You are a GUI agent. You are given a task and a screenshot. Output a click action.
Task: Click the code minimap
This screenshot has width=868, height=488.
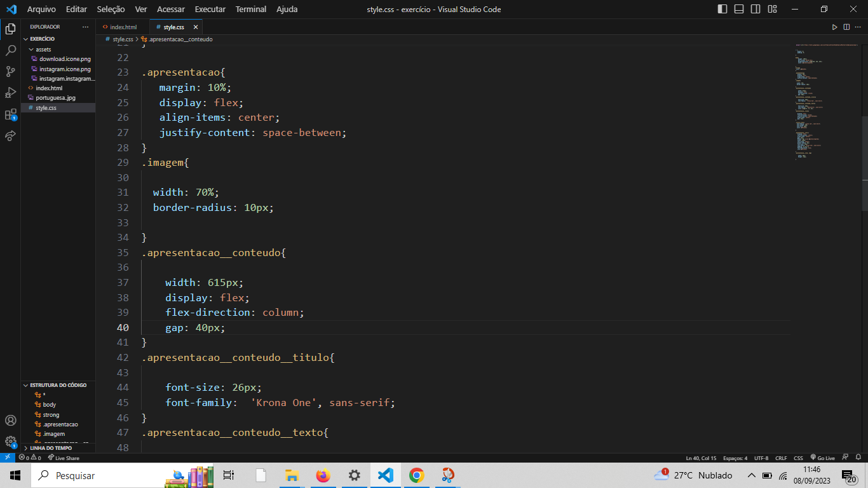[826, 102]
